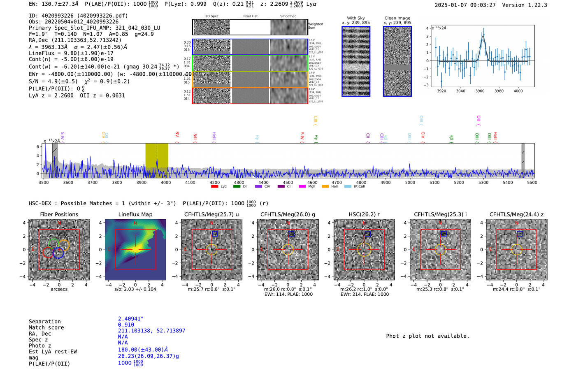Click the Primary Spec_Slot_IFU_AMP text

95,28
